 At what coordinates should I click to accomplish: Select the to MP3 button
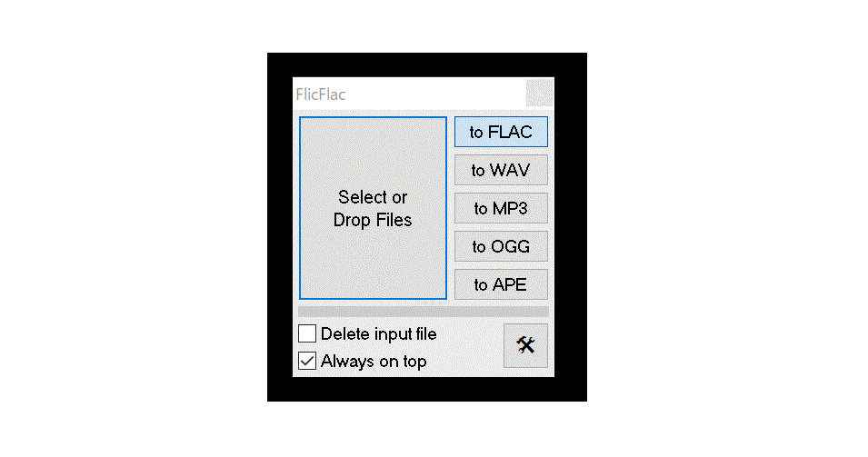501,208
